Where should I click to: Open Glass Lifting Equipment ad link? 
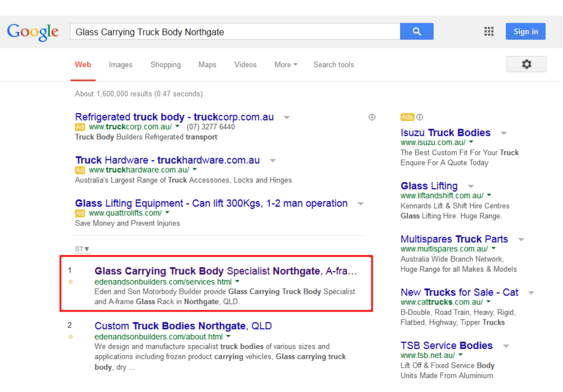click(211, 203)
